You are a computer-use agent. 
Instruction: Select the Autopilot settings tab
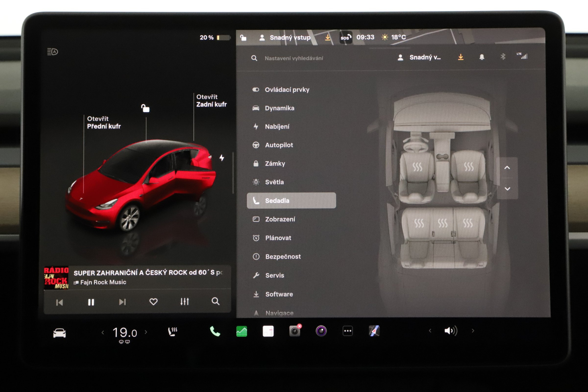(x=279, y=145)
